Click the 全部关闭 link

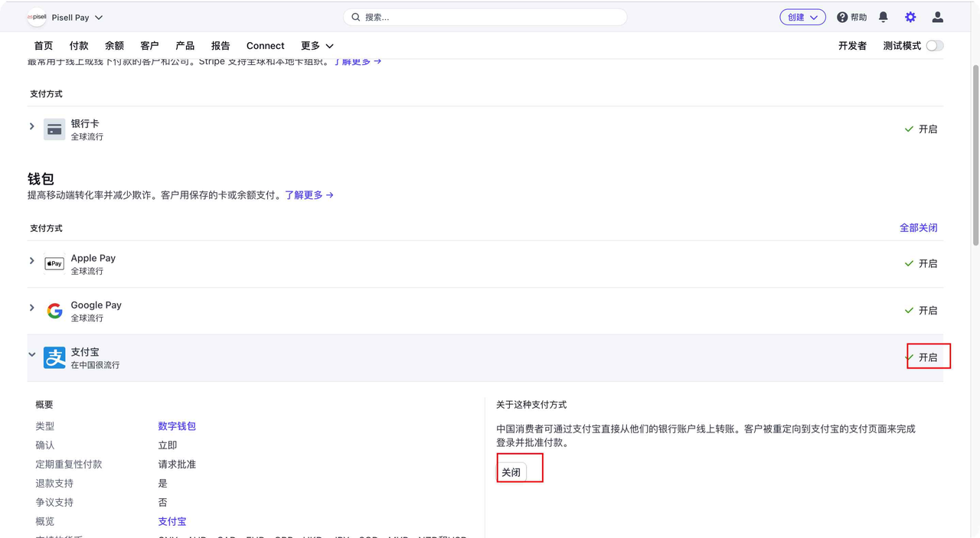point(918,228)
